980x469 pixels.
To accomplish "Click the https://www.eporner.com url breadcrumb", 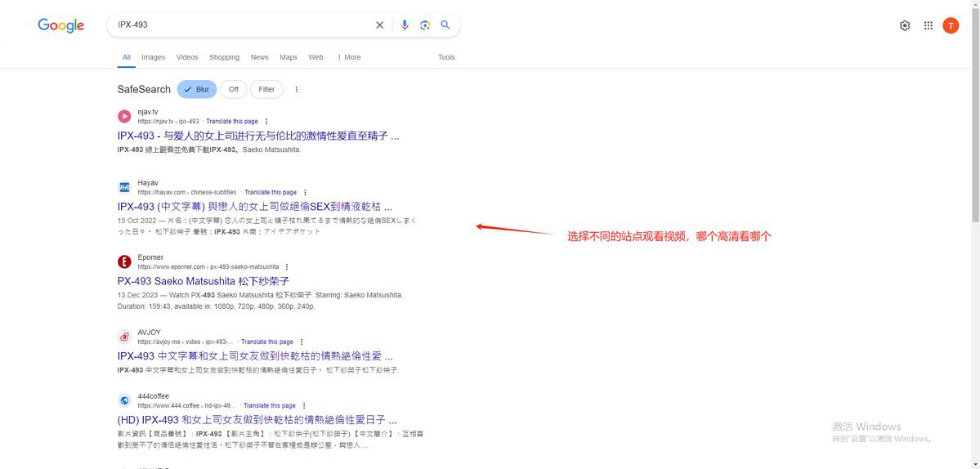I will tap(208, 266).
